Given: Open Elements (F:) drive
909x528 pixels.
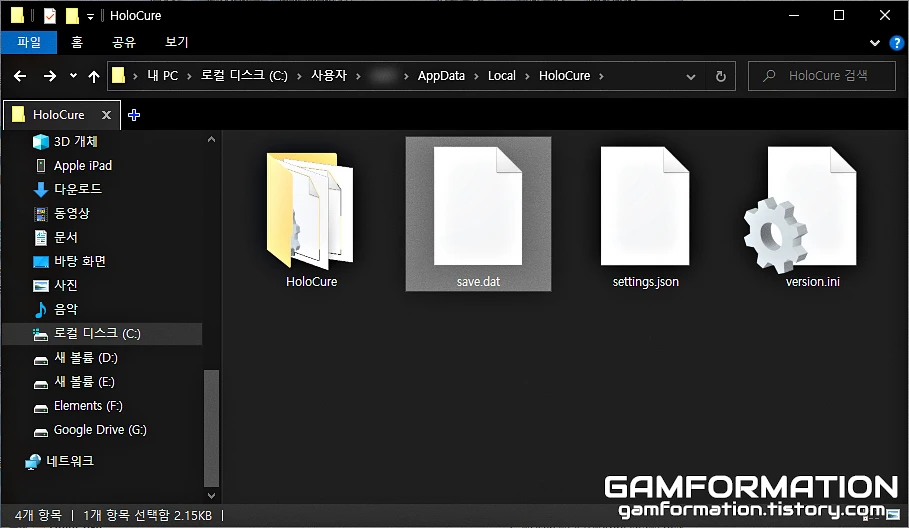Looking at the screenshot, I should click(x=88, y=406).
